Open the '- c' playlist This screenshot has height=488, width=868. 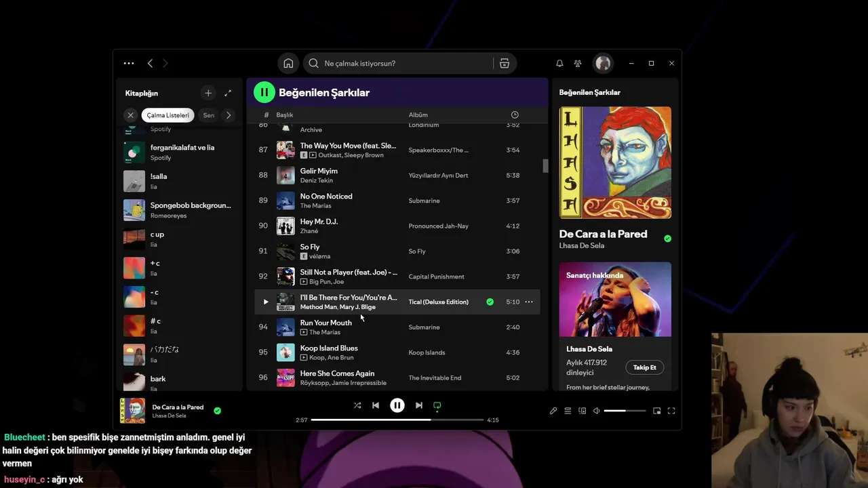coord(180,297)
